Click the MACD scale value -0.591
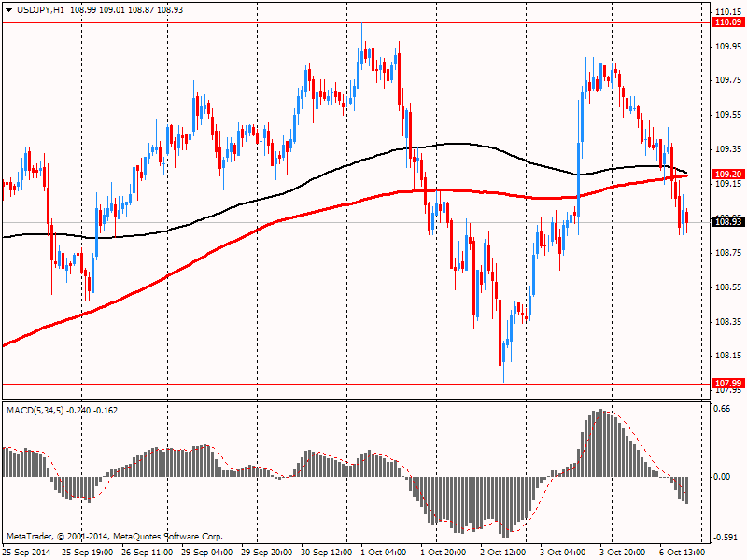The image size is (747, 560). click(x=726, y=538)
